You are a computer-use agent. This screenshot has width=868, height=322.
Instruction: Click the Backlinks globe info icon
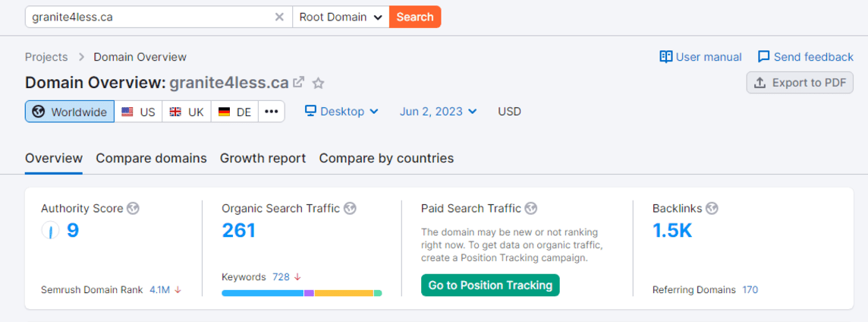tap(712, 208)
